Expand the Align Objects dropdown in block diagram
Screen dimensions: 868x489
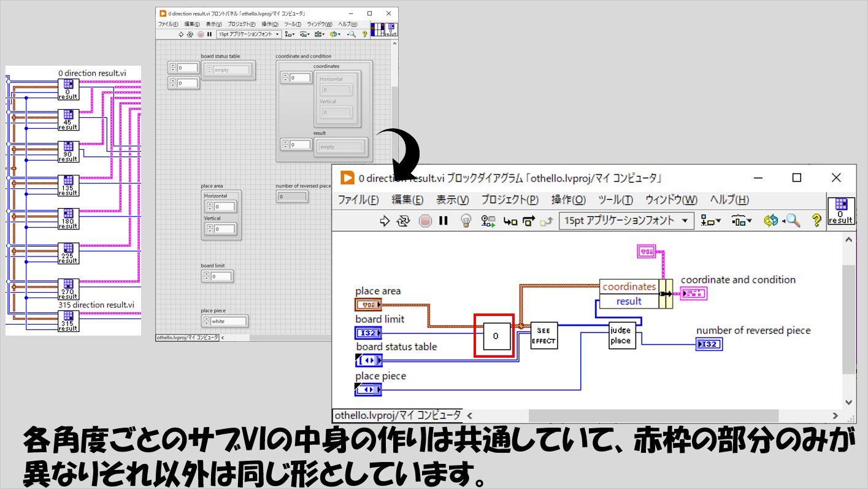click(710, 221)
